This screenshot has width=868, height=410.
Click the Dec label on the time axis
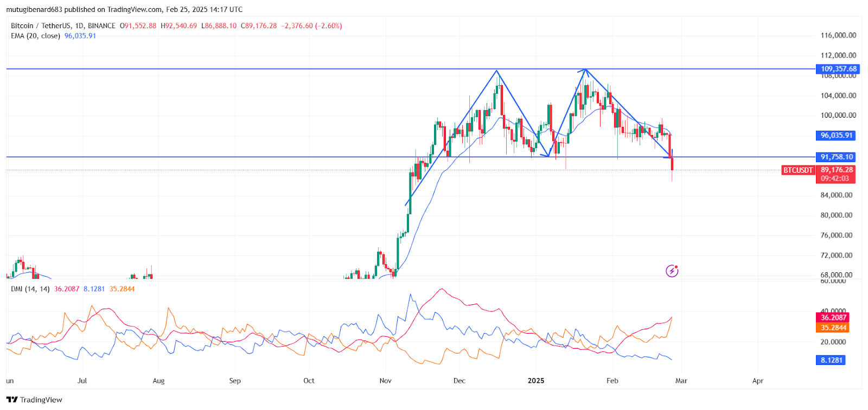click(x=459, y=381)
